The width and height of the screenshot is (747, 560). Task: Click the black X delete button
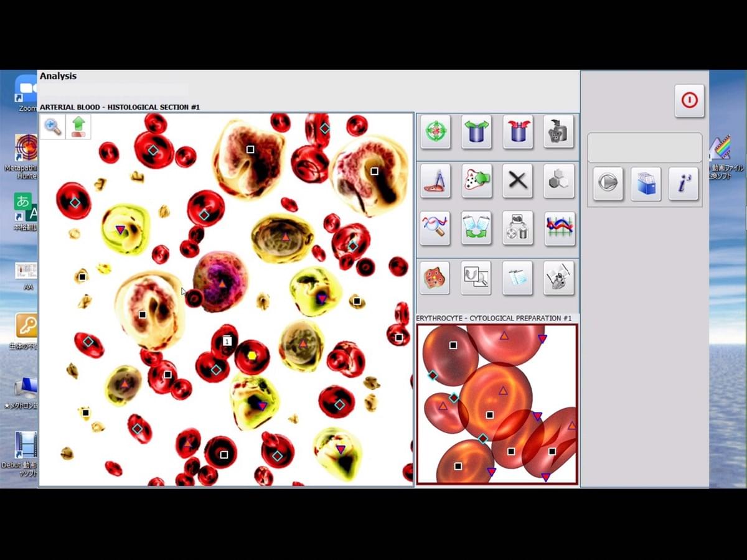(x=518, y=181)
